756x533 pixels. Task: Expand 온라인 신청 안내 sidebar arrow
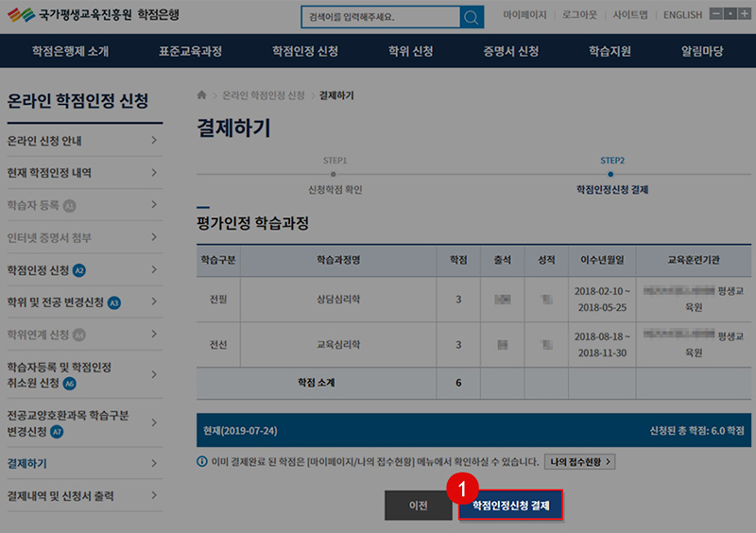point(154,142)
